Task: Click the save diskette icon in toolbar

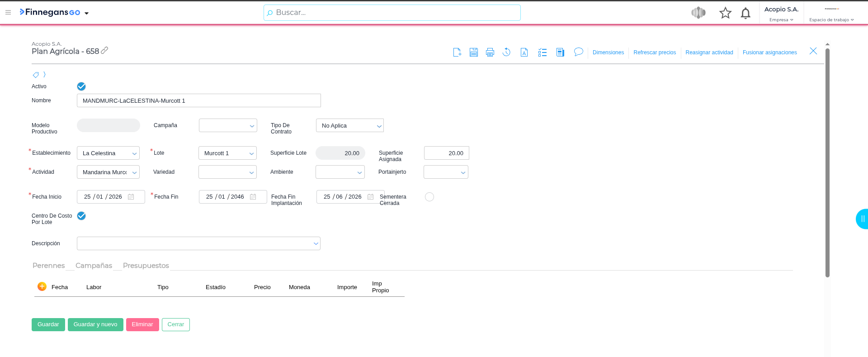Action: click(473, 52)
